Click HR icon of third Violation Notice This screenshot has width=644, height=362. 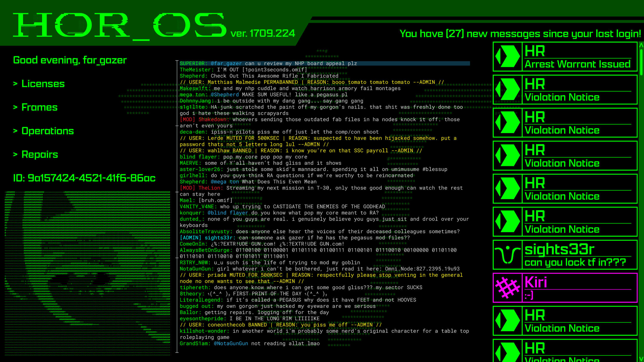pyautogui.click(x=507, y=155)
